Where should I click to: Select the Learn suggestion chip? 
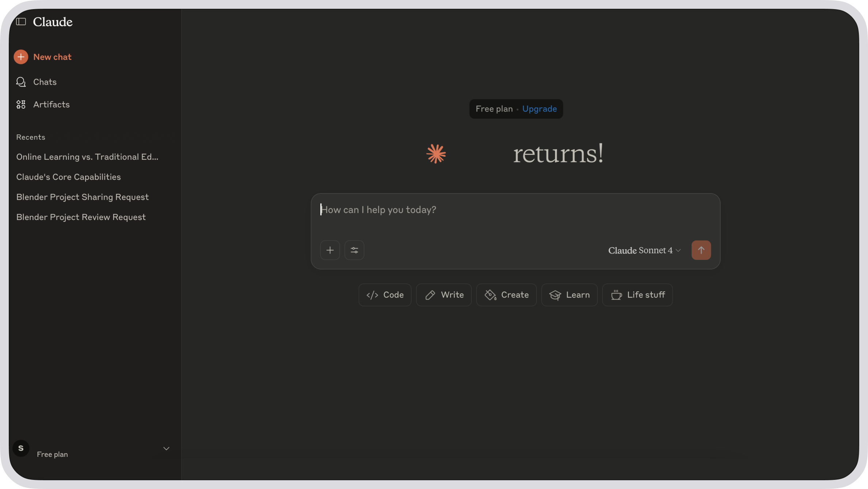(x=570, y=295)
